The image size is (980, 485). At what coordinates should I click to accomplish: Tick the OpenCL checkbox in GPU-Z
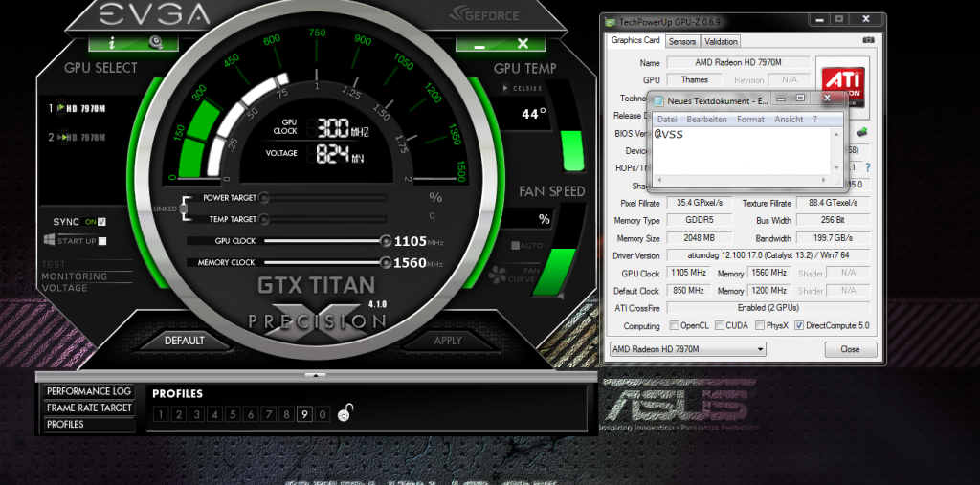click(x=674, y=325)
